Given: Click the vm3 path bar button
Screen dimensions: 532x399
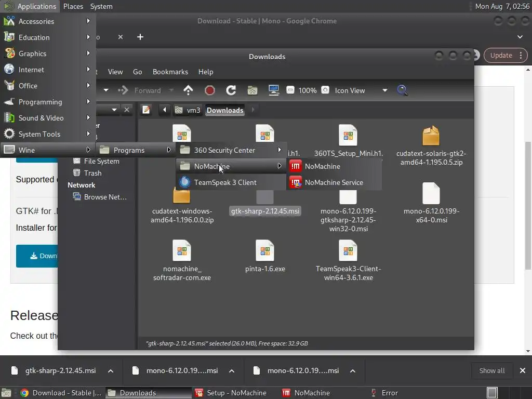Looking at the screenshot, I should [x=188, y=110].
